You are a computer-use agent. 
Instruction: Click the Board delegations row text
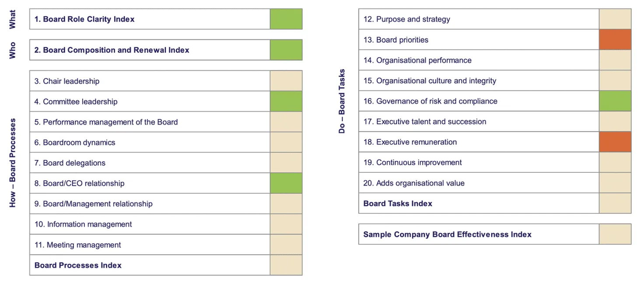point(70,163)
